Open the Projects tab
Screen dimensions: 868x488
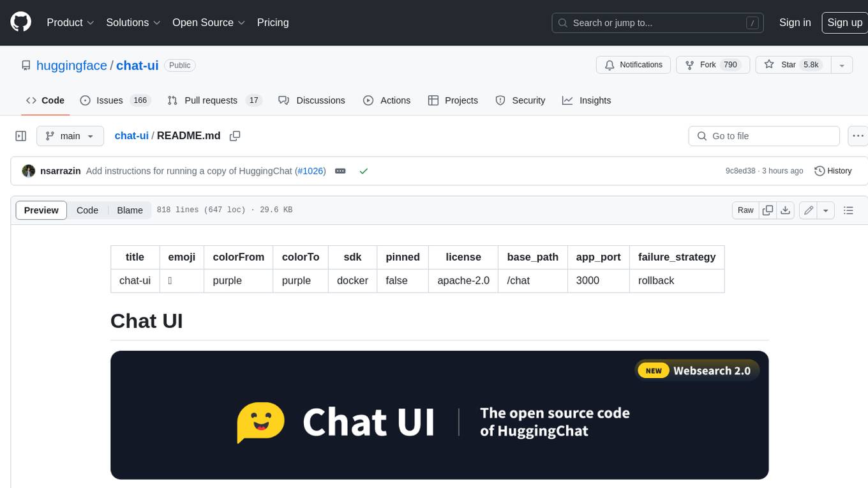pos(453,100)
